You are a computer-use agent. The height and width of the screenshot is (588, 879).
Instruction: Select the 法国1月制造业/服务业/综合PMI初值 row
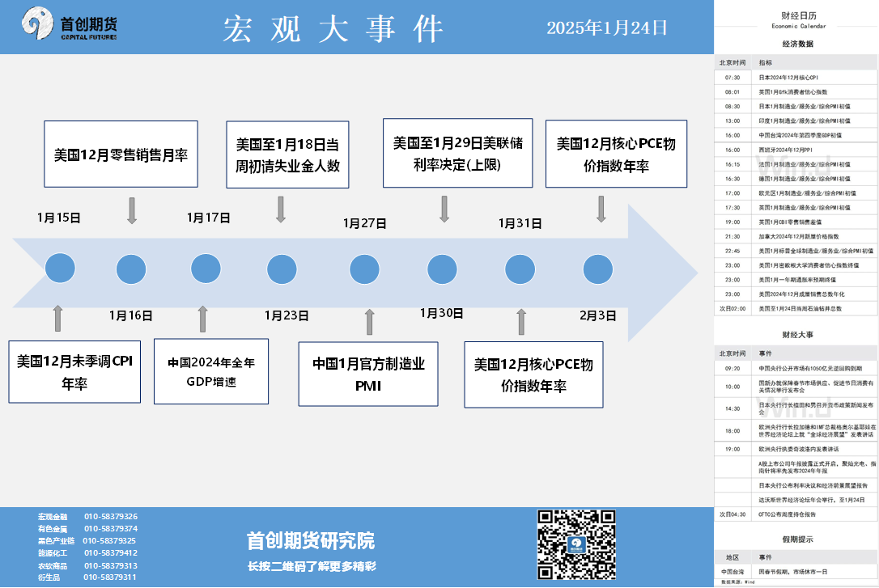pyautogui.click(x=796, y=165)
